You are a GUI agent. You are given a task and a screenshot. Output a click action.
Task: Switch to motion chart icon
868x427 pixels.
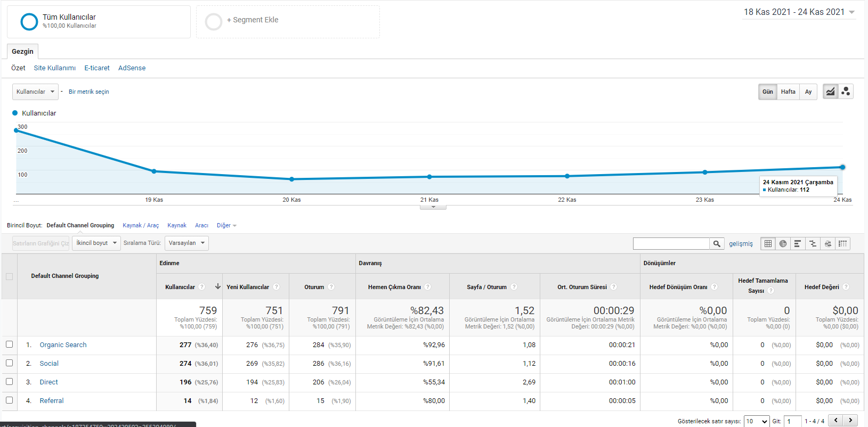pyautogui.click(x=846, y=92)
